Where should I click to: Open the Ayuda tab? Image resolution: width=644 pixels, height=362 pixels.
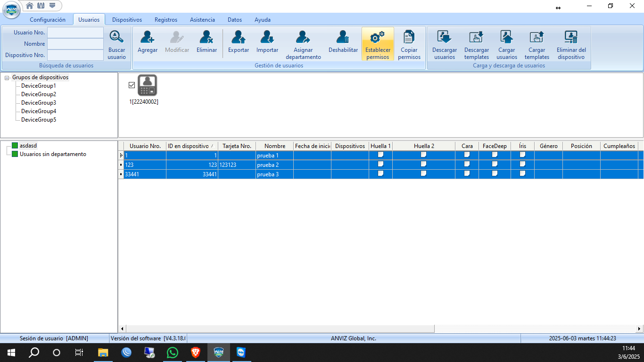point(263,20)
